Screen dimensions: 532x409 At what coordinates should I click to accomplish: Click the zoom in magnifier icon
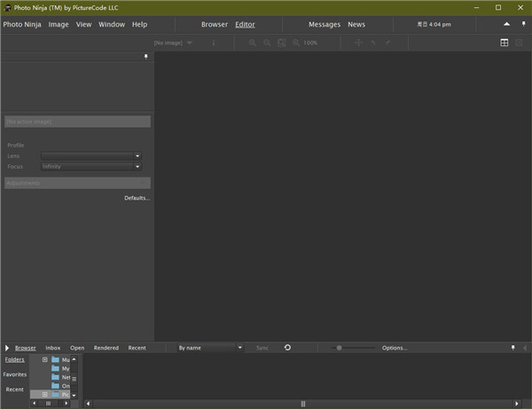click(253, 43)
